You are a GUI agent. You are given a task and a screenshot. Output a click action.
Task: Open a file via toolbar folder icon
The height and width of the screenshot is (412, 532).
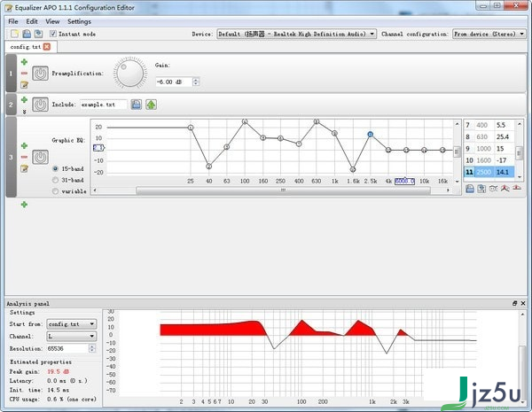[x=27, y=34]
